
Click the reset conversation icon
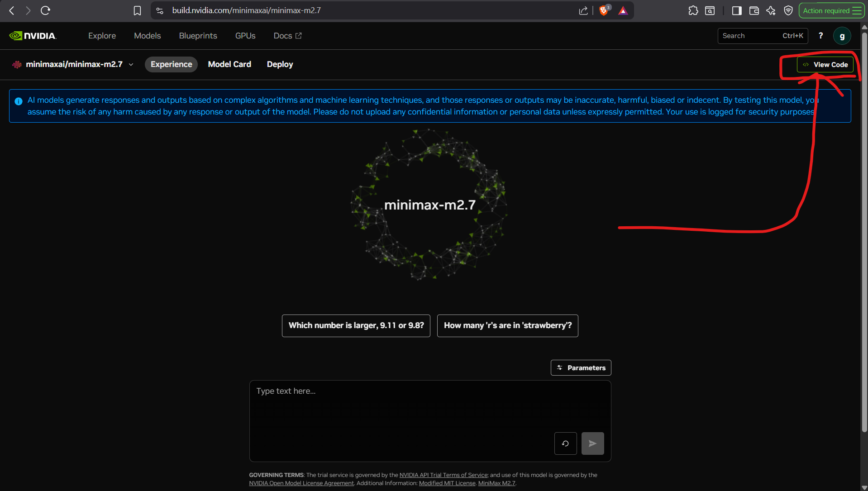[x=565, y=443]
